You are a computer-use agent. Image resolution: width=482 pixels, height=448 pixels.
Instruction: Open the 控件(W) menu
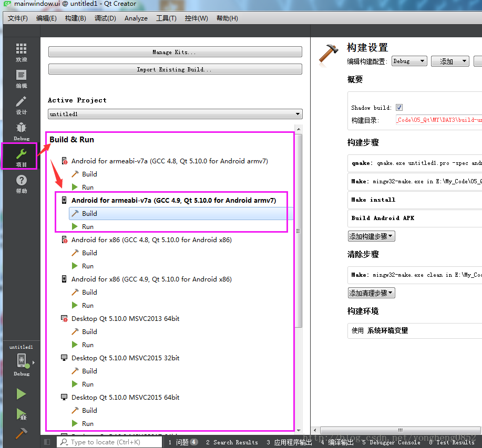[197, 18]
